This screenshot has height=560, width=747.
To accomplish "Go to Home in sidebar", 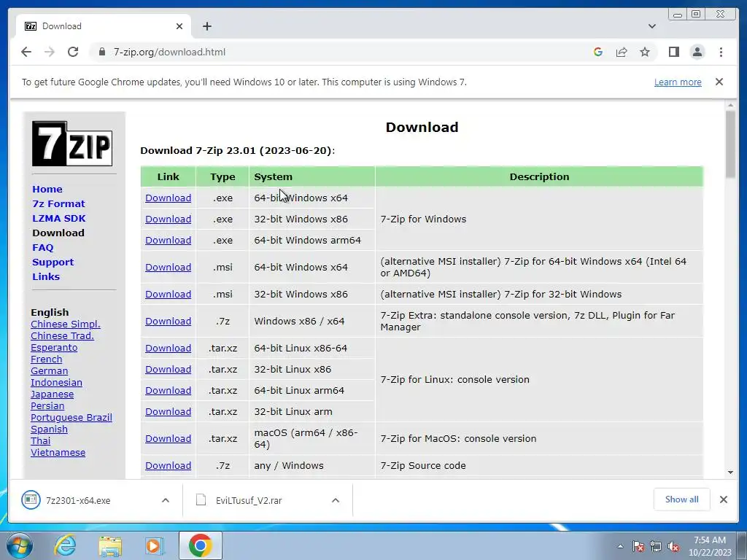I will point(47,189).
